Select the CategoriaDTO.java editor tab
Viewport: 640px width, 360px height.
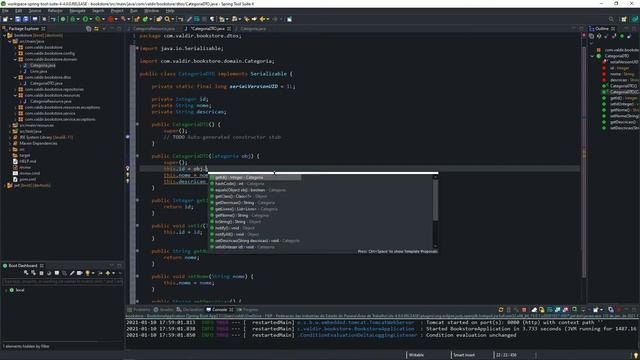click(207, 29)
